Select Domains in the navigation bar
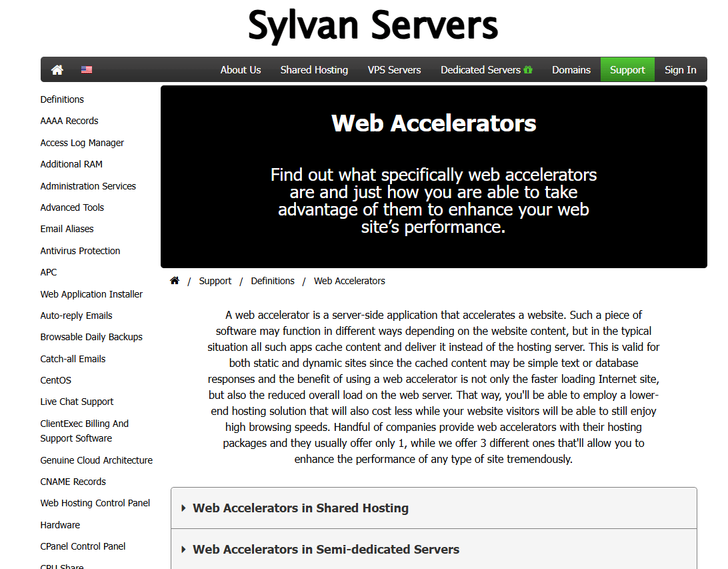 pos(571,69)
